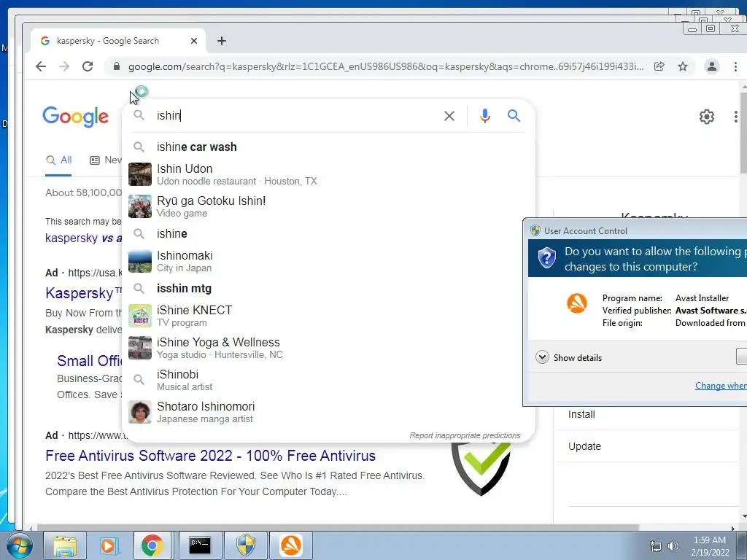
Task: Open Google quick settings gear
Action: click(706, 117)
